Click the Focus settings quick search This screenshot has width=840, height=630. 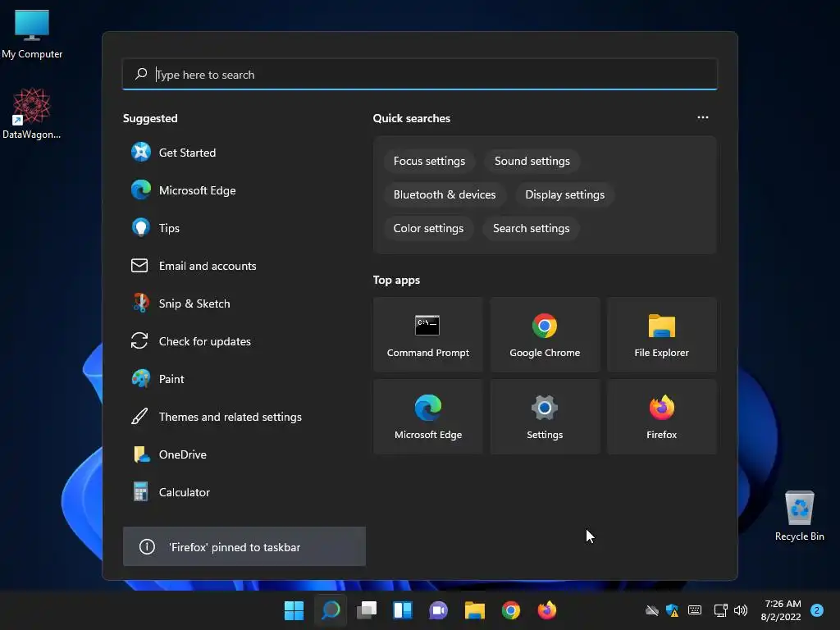(429, 162)
